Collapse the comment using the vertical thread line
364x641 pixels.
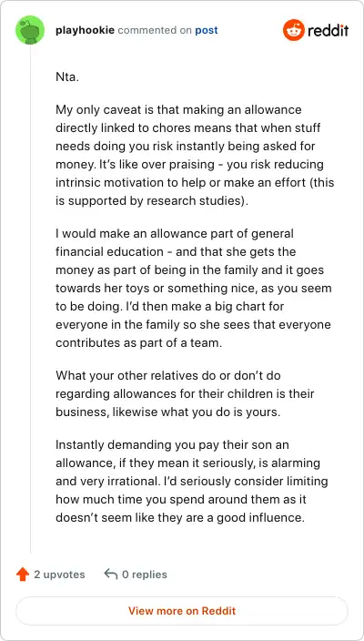[x=30, y=299]
